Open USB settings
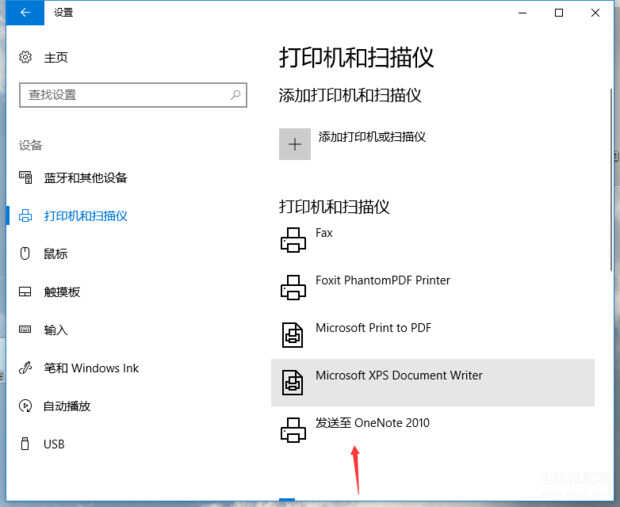The image size is (620, 507). coord(54,444)
